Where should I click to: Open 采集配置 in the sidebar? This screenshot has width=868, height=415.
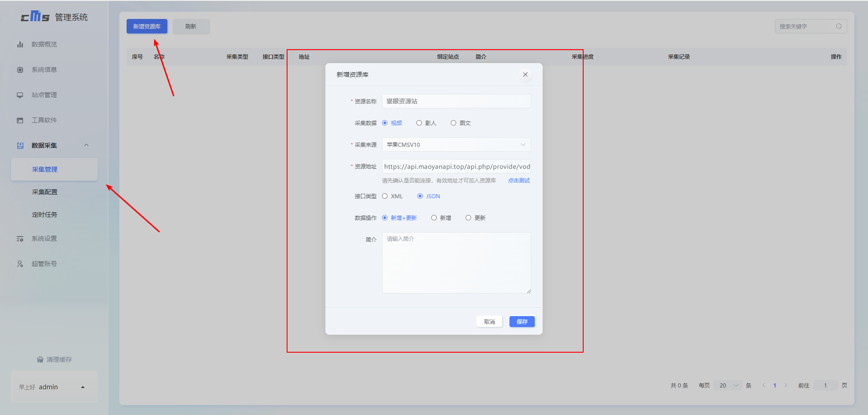45,192
